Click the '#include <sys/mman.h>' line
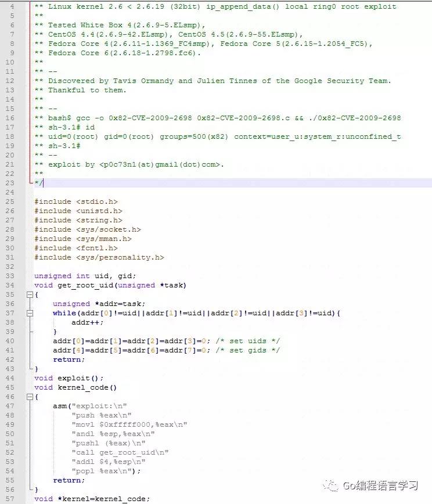 click(83, 239)
